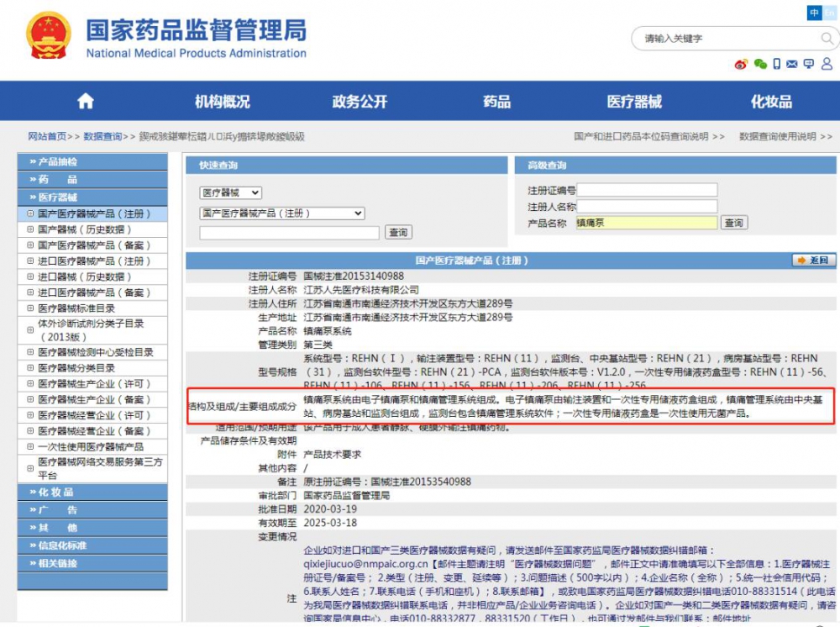840x627 pixels.
Task: Click the 注册证编号 input field
Action: coord(647,191)
